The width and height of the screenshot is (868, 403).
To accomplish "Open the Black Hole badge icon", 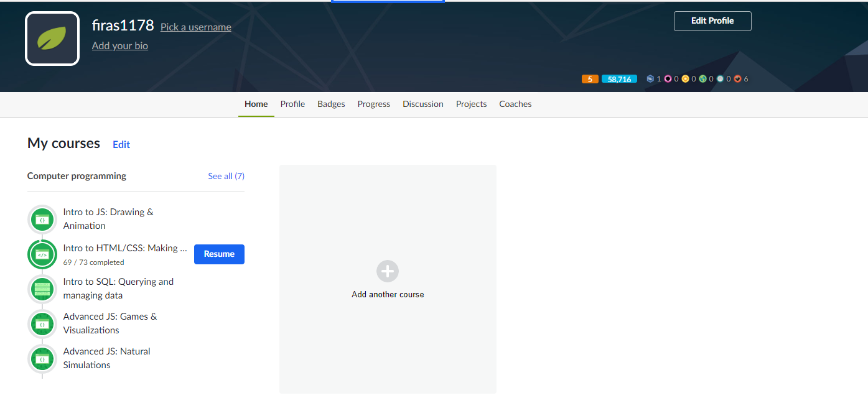I will coord(668,79).
